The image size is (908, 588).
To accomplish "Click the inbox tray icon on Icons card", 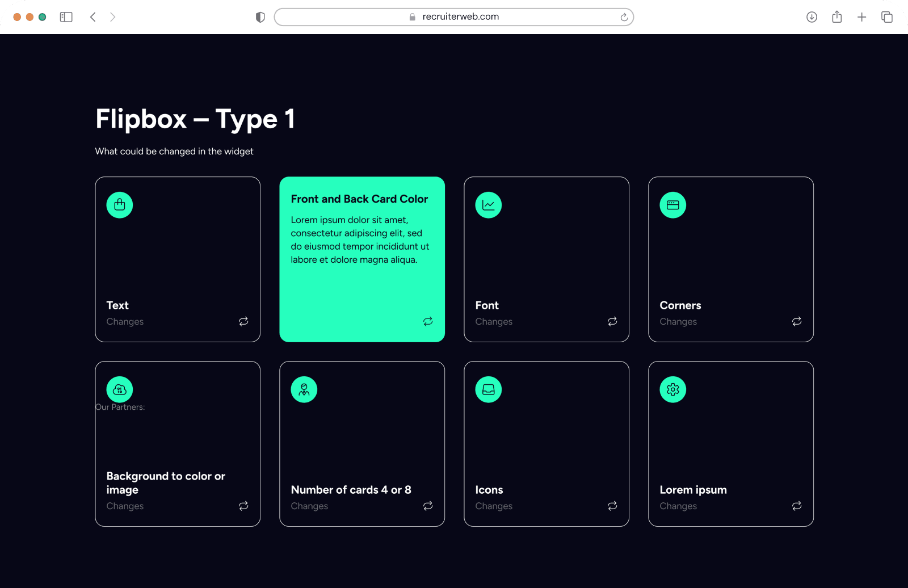I will 489,389.
